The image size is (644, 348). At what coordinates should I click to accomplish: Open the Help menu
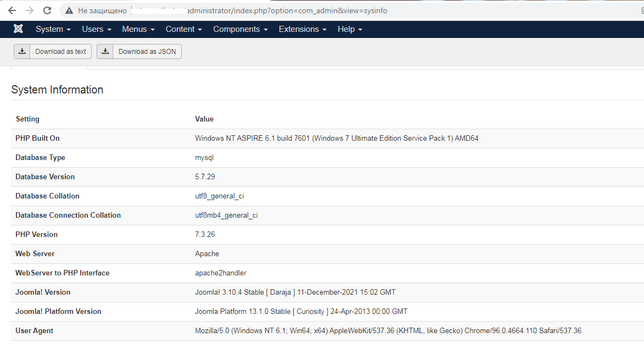(350, 29)
